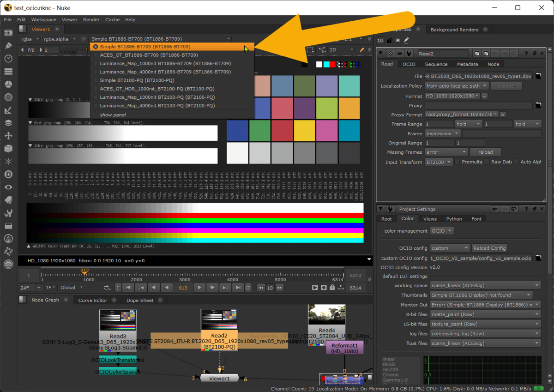Enable the Raw Data checkbox in Read2 properties

(487, 162)
